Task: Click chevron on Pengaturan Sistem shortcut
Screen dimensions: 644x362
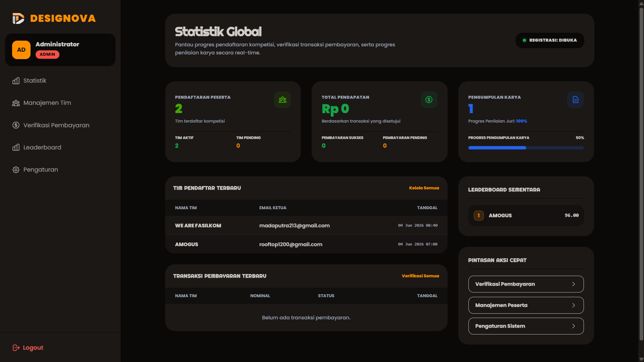Action: (x=573, y=326)
